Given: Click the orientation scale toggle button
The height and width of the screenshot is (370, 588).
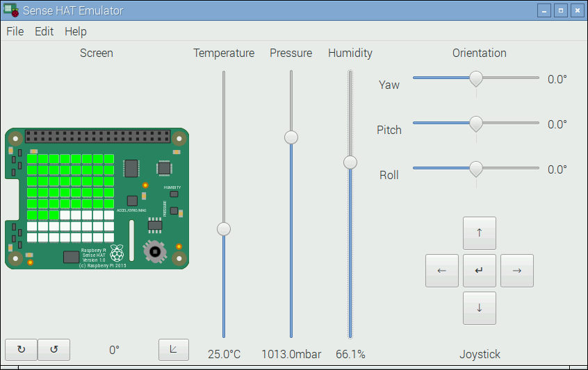Looking at the screenshot, I should point(173,350).
